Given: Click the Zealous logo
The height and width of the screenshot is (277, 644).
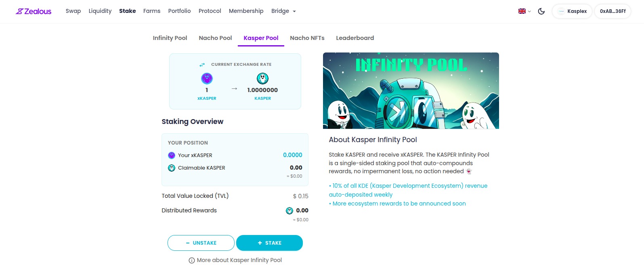Looking at the screenshot, I should coord(34,11).
